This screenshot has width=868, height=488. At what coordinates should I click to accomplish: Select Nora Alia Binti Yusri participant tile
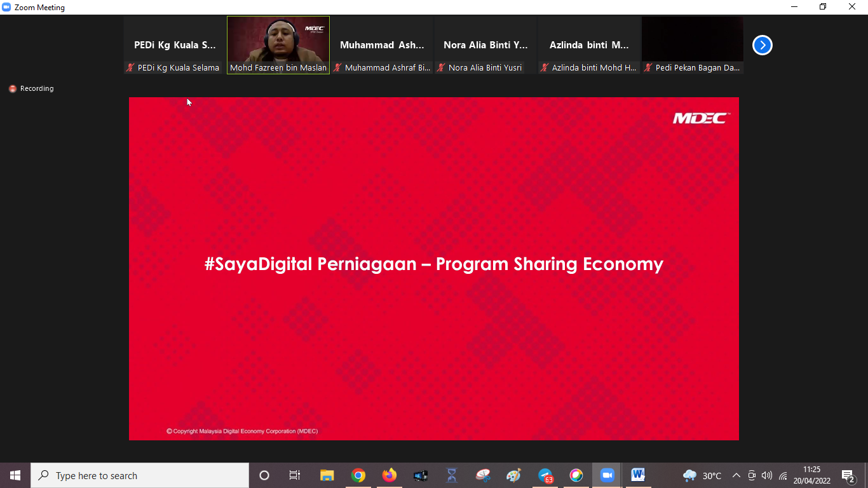click(485, 45)
